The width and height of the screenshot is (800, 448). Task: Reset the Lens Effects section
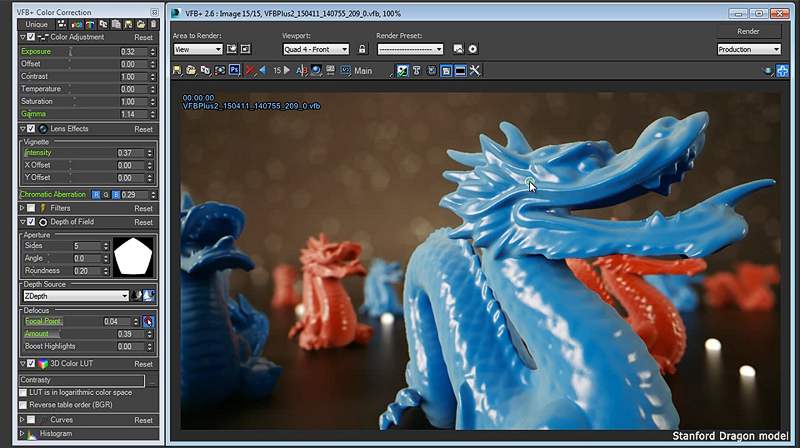click(143, 129)
